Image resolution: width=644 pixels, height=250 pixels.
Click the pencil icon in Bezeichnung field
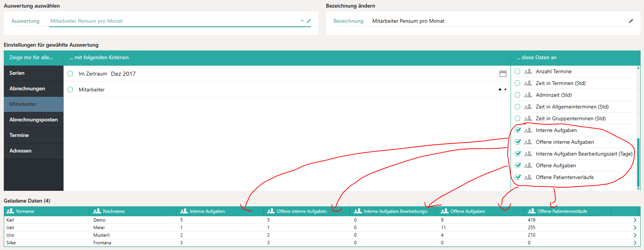pos(631,21)
